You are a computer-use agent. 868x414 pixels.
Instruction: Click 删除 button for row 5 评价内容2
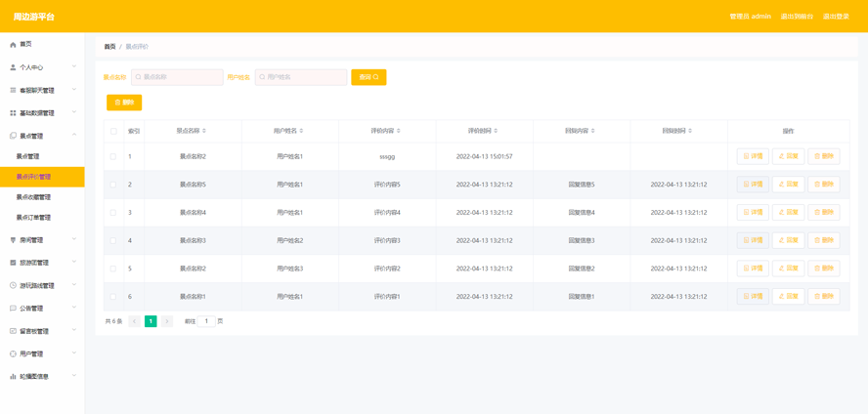click(x=824, y=269)
